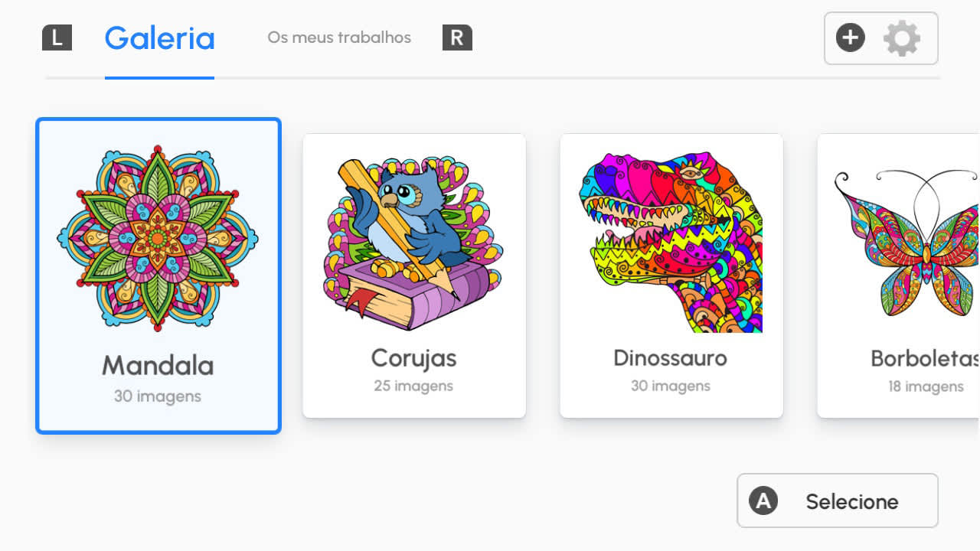
Task: Open the Corujas category card
Action: [414, 275]
